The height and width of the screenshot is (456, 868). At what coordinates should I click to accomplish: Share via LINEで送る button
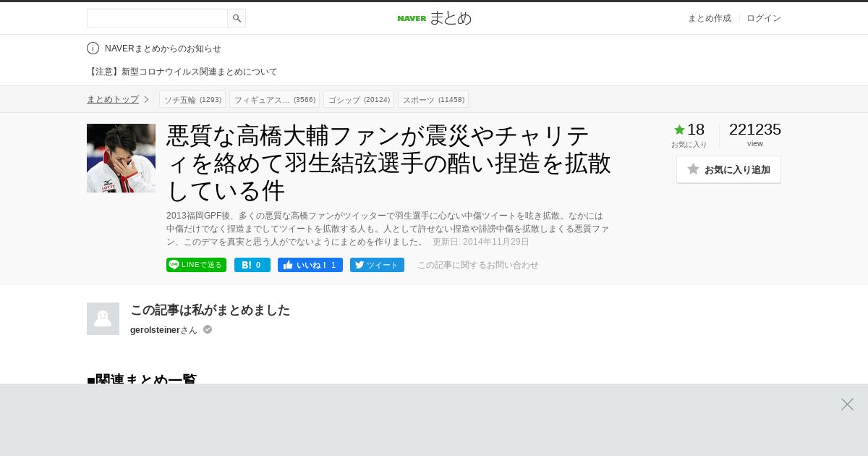(x=196, y=265)
